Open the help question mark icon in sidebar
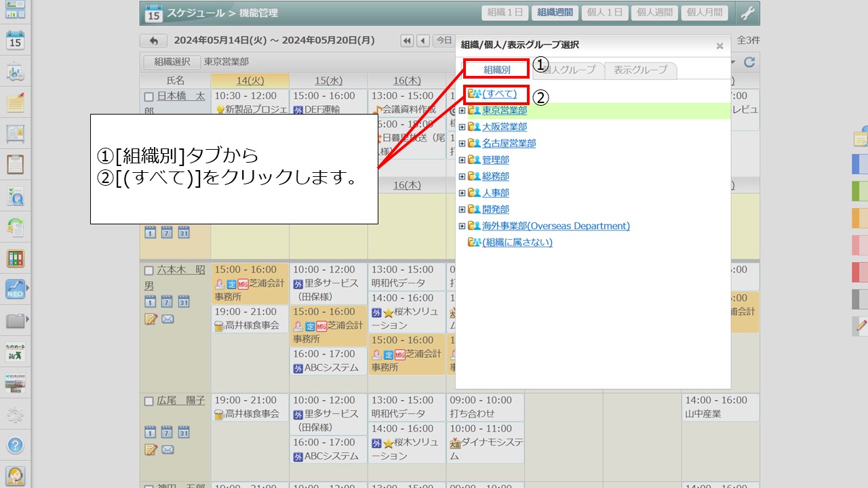Viewport: 868px width, 488px height. [x=15, y=445]
